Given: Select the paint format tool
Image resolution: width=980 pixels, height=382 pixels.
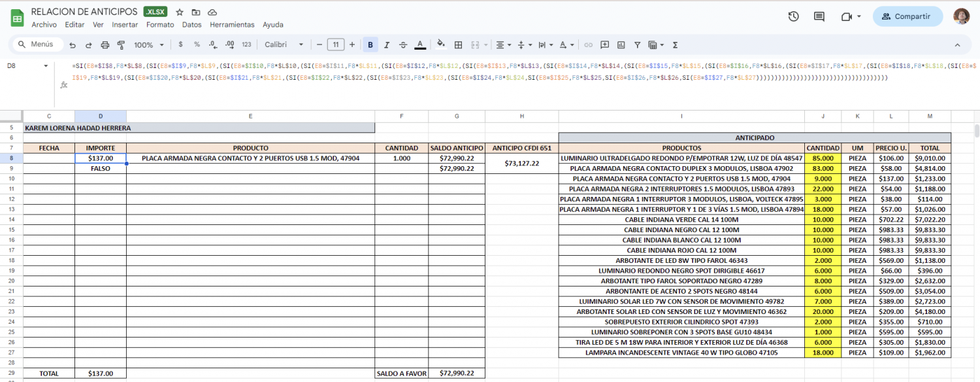Looking at the screenshot, I should point(121,45).
